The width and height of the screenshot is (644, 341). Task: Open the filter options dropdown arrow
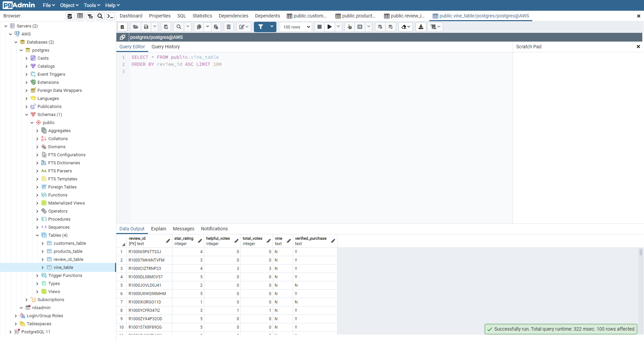(272, 27)
